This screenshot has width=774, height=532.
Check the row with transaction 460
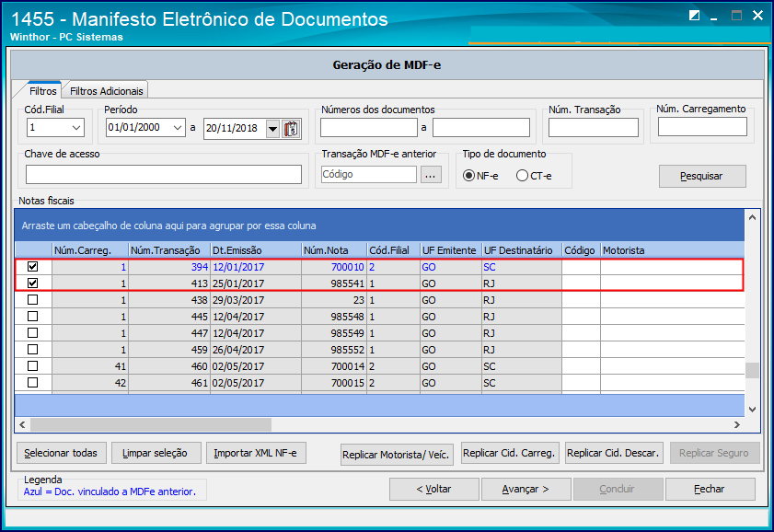(x=32, y=366)
